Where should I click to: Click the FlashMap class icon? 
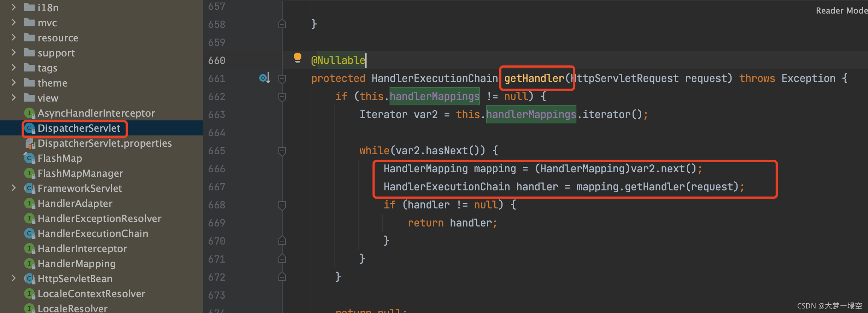coord(29,158)
